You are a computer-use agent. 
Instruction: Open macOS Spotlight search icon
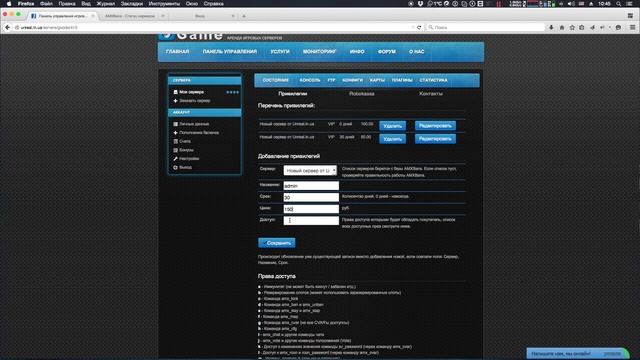coord(619,4)
